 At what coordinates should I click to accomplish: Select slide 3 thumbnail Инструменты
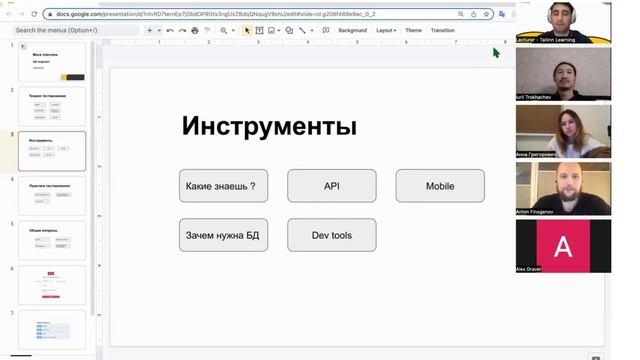[x=52, y=151]
